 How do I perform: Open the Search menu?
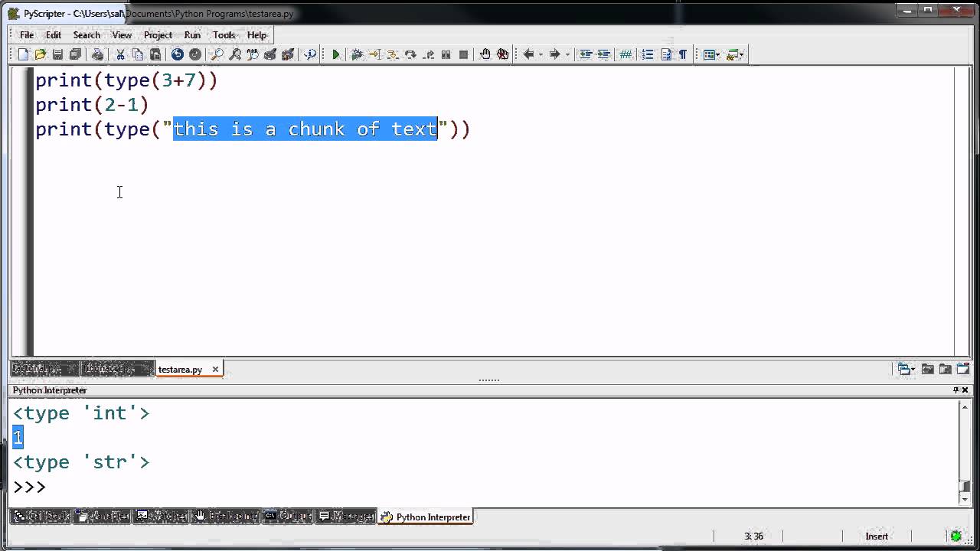(87, 35)
